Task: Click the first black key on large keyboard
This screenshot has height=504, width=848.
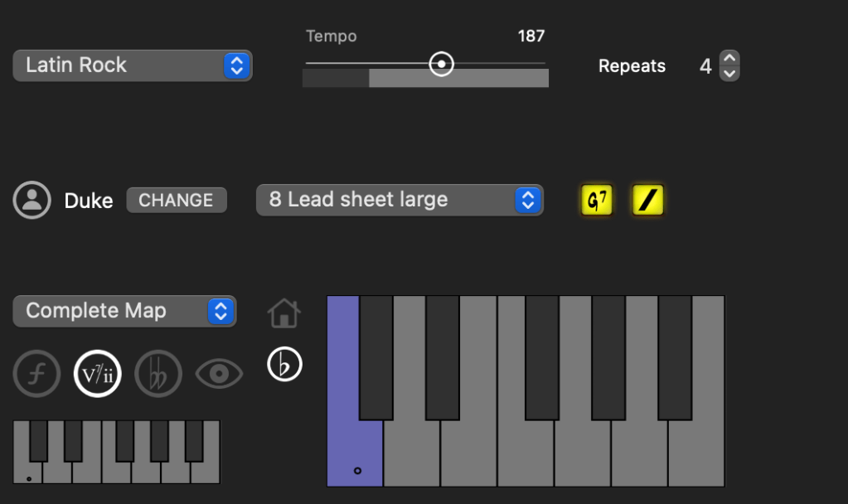Action: click(376, 356)
